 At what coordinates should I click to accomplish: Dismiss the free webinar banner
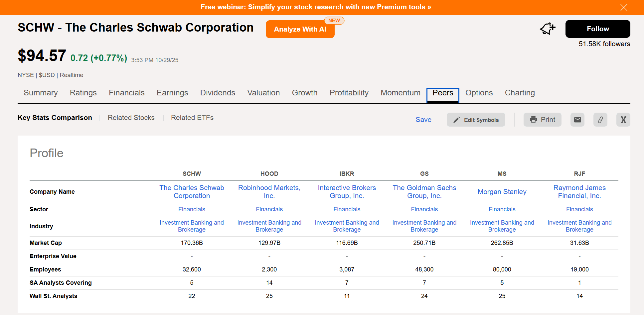point(624,7)
